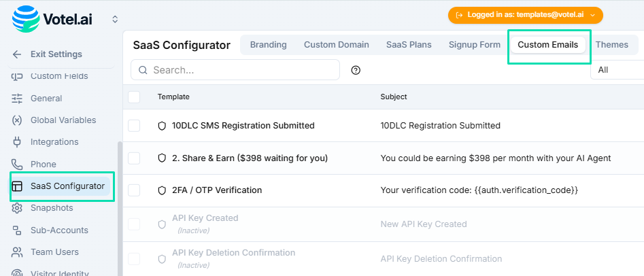The height and width of the screenshot is (276, 644).
Task: Go to Sub-Accounts in sidebar
Action: click(59, 230)
